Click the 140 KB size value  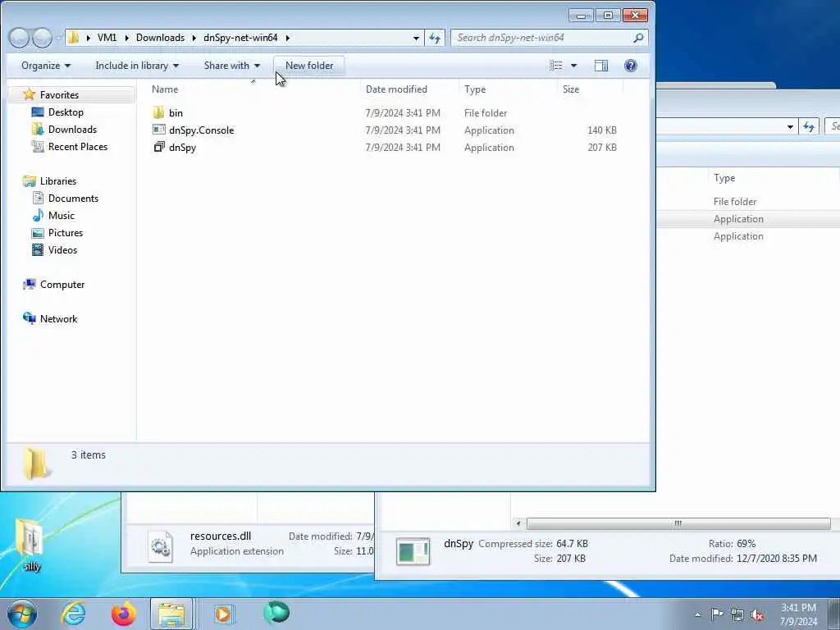601,130
